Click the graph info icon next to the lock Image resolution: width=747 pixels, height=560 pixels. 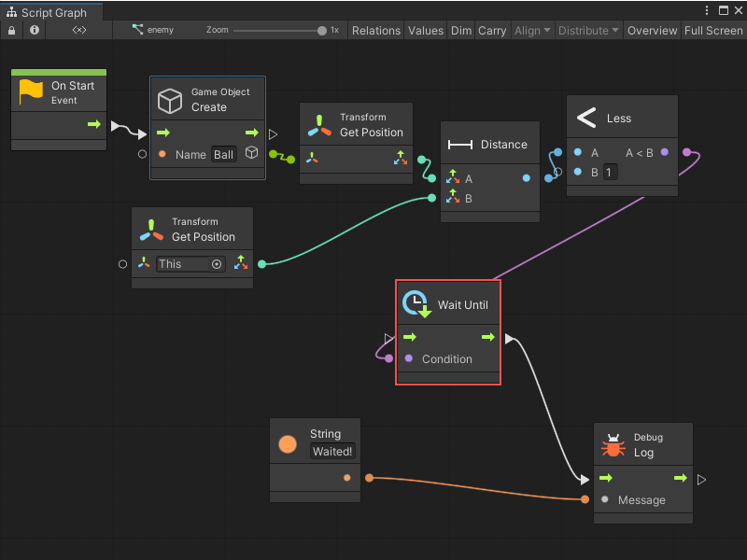[34, 30]
